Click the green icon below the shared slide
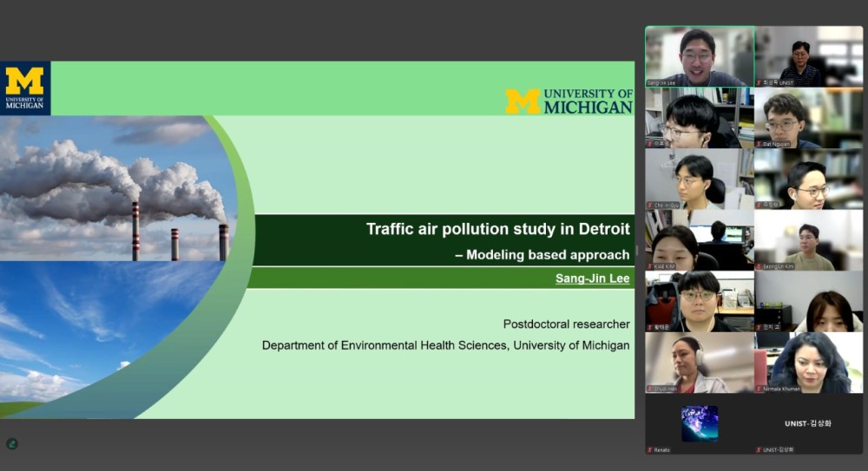 pyautogui.click(x=12, y=443)
